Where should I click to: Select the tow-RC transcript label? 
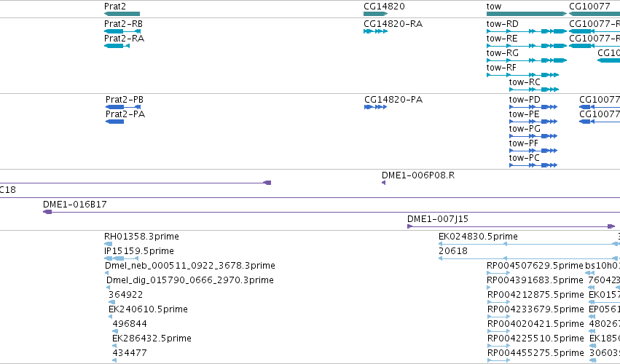525,82
